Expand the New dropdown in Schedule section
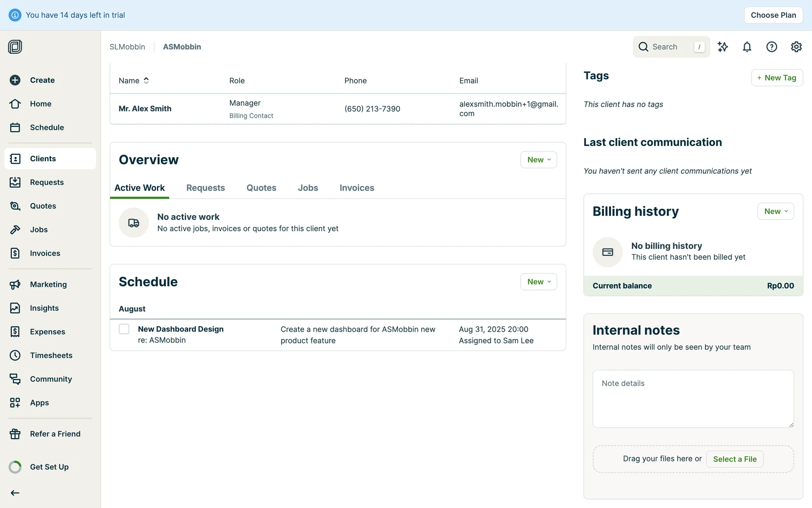812x508 pixels. pos(538,282)
